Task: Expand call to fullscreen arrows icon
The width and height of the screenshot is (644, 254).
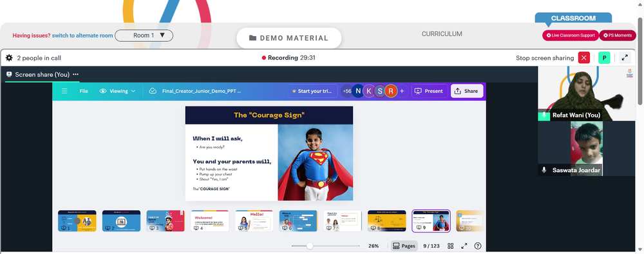Action: [x=625, y=58]
